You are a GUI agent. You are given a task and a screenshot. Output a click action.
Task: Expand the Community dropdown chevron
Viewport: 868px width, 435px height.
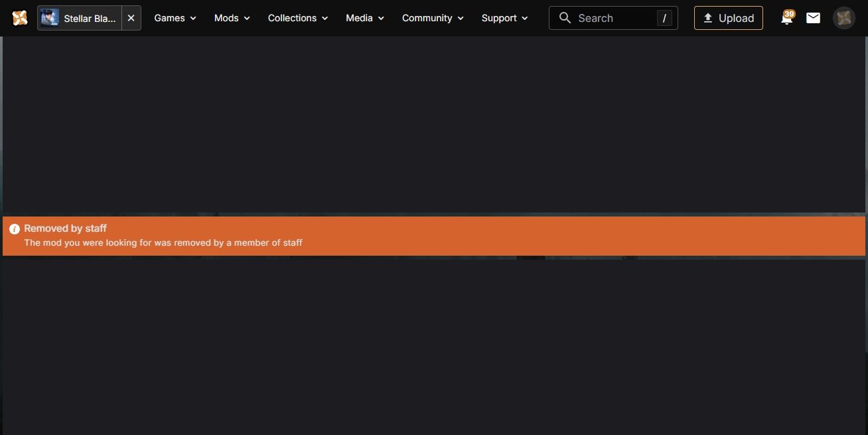461,19
